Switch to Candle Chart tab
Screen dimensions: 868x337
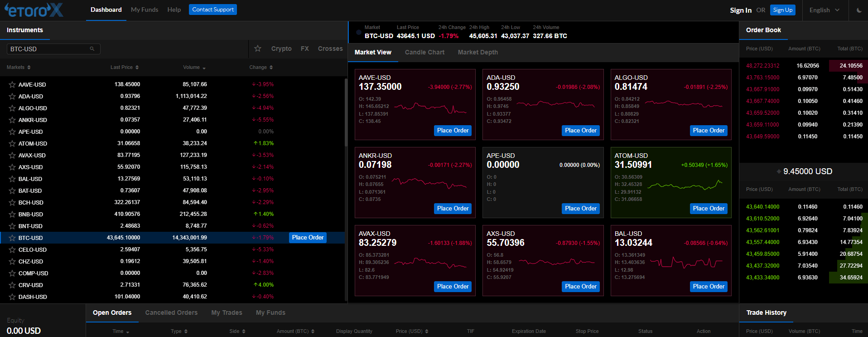[424, 52]
